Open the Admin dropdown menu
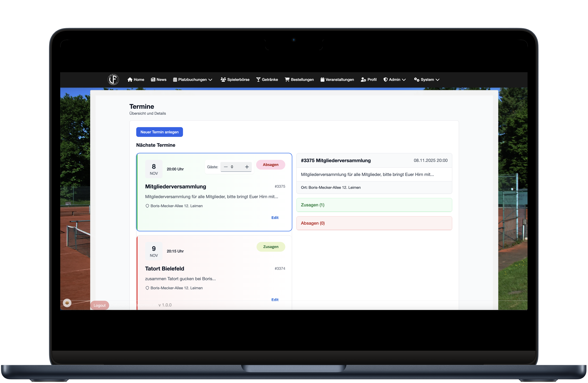This screenshot has height=383, width=588. pyautogui.click(x=404, y=80)
